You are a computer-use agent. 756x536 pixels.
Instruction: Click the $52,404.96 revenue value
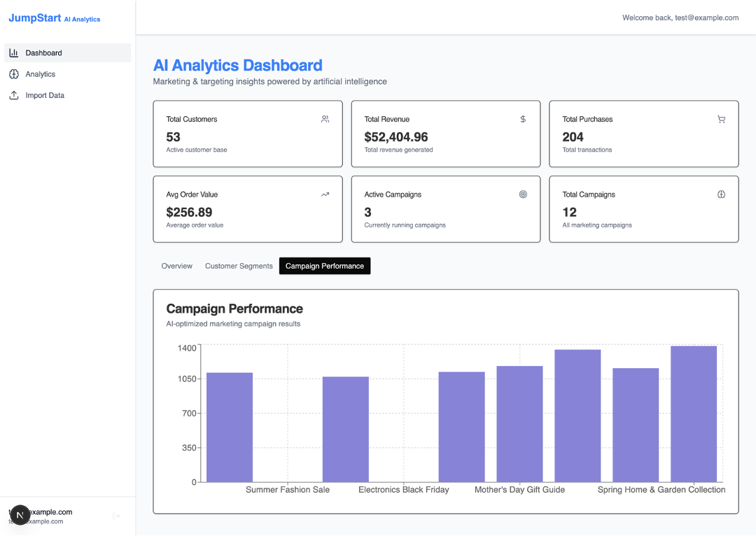click(396, 137)
